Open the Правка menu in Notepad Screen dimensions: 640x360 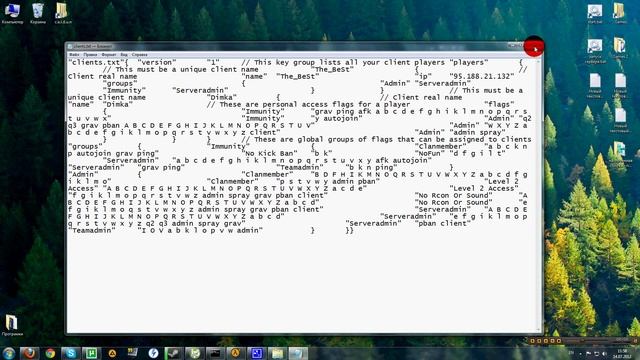click(90, 54)
